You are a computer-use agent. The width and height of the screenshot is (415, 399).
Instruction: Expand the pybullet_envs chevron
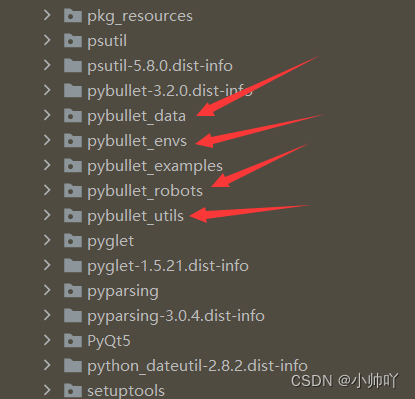[x=47, y=140]
